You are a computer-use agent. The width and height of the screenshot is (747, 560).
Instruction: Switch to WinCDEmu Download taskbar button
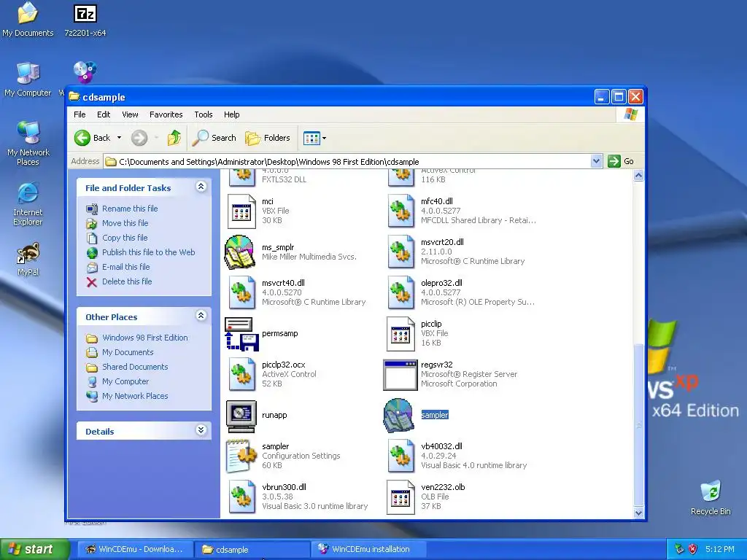135,549
